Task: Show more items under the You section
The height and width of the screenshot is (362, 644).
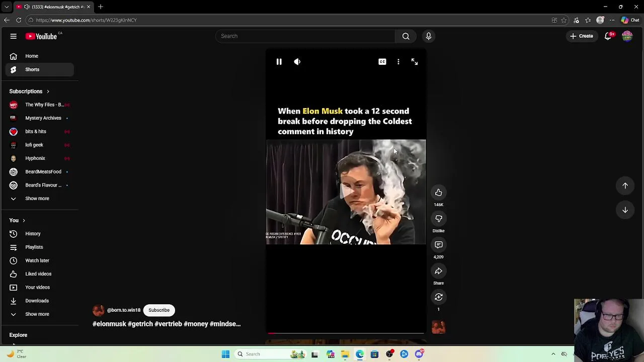Action: (40, 314)
